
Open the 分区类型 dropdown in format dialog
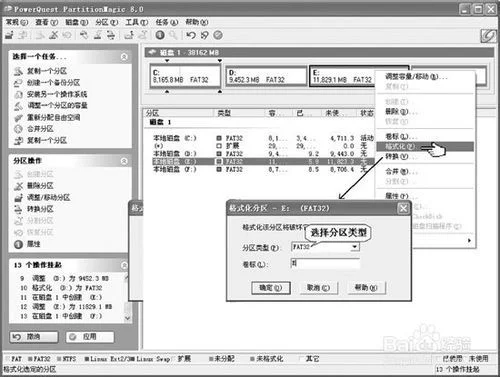tap(355, 247)
